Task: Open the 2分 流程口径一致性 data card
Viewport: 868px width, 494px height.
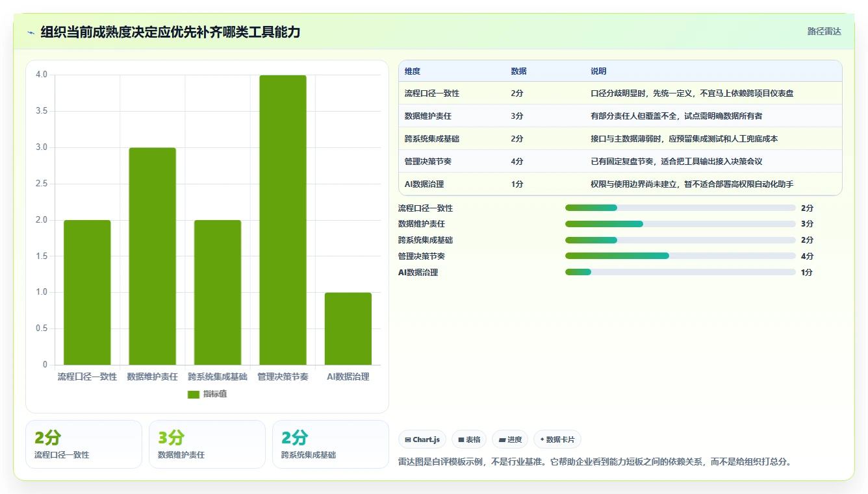Action: 84,444
